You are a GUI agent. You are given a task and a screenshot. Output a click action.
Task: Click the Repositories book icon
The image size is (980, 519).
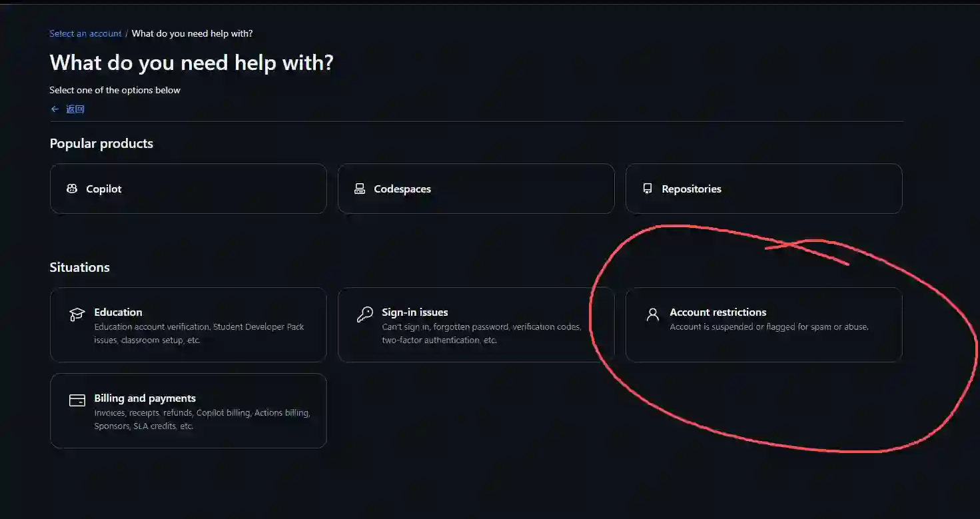click(647, 189)
